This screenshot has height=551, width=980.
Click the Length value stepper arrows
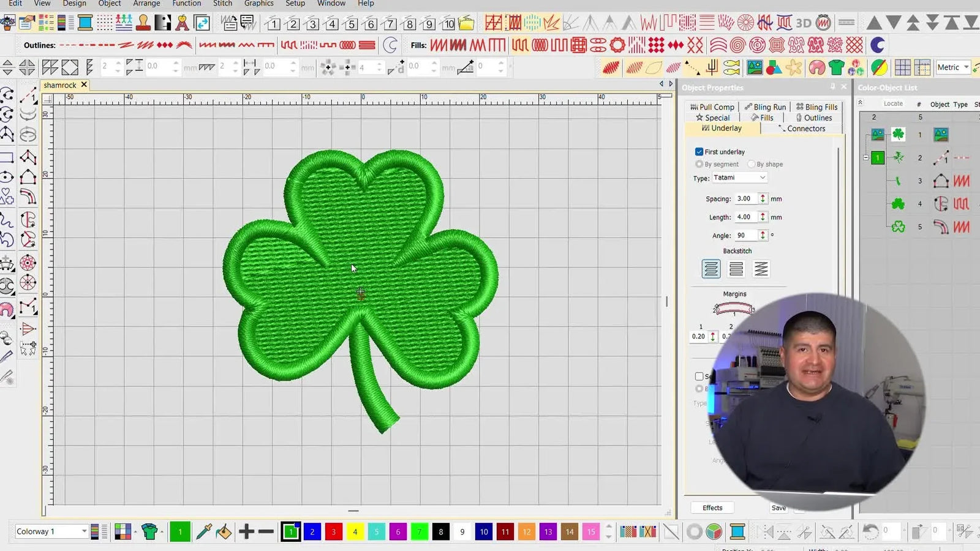763,217
